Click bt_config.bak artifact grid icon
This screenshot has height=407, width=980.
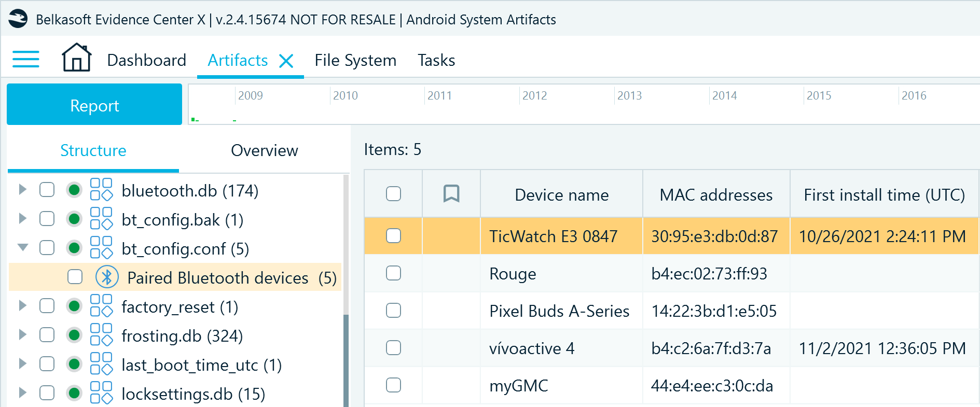coord(101,219)
